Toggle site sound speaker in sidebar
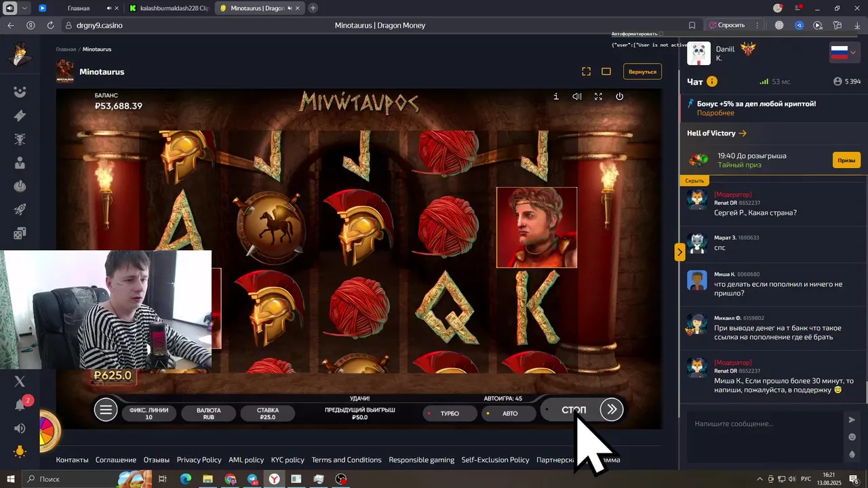 click(x=20, y=428)
